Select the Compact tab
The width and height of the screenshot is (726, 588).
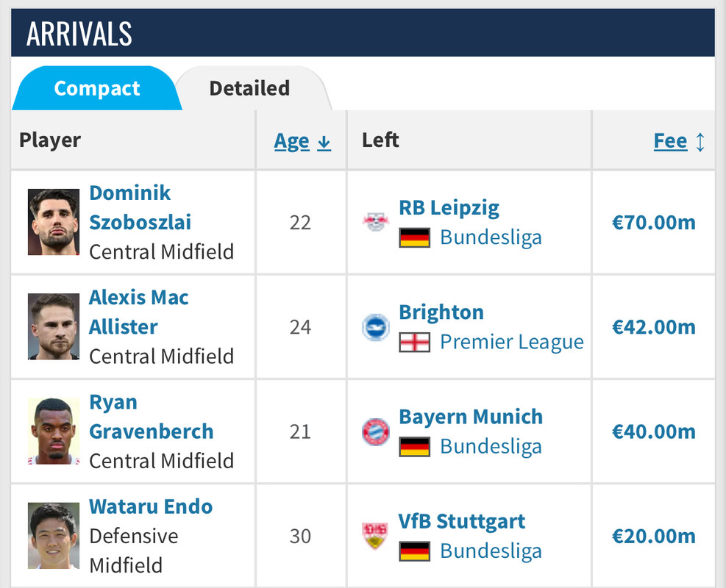click(96, 88)
